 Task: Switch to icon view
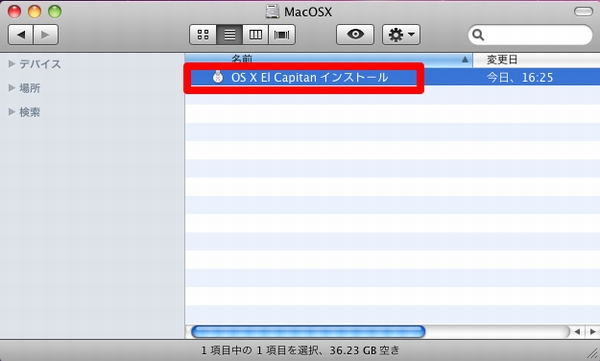(203, 35)
